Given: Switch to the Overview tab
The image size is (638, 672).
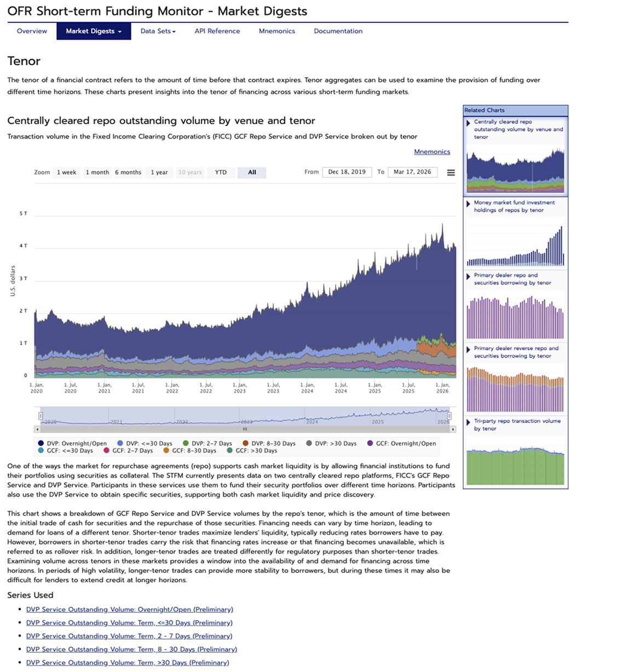Looking at the screenshot, I should coord(31,31).
